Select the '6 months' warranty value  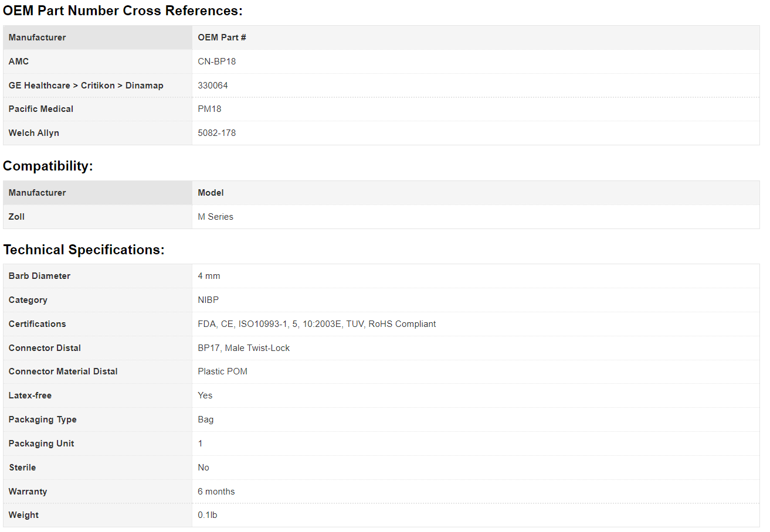pyautogui.click(x=216, y=492)
